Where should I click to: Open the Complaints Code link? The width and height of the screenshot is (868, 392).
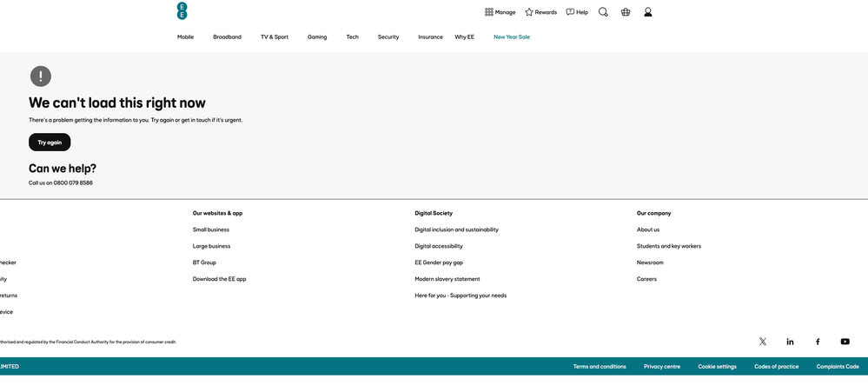(x=838, y=367)
